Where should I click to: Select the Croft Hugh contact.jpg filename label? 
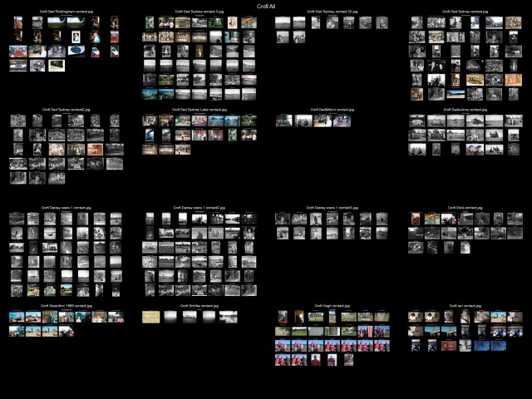[x=332, y=306]
